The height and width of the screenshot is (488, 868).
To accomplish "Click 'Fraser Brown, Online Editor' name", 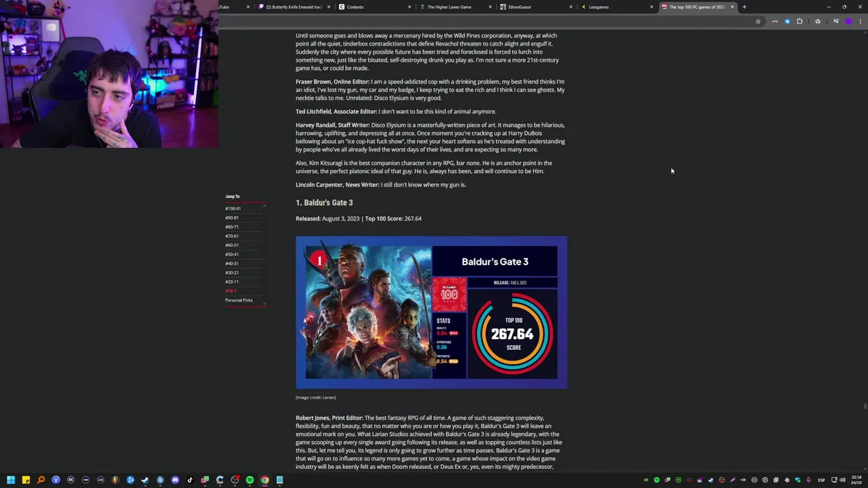I will point(332,82).
